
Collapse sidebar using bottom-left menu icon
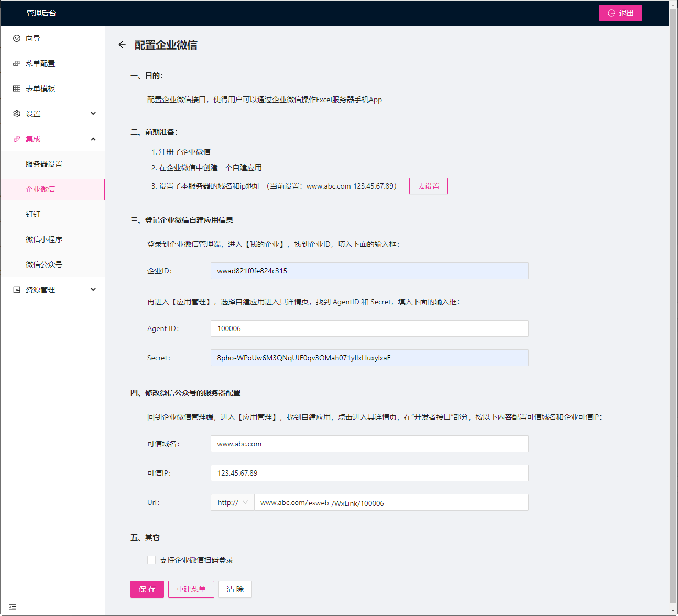tap(13, 607)
